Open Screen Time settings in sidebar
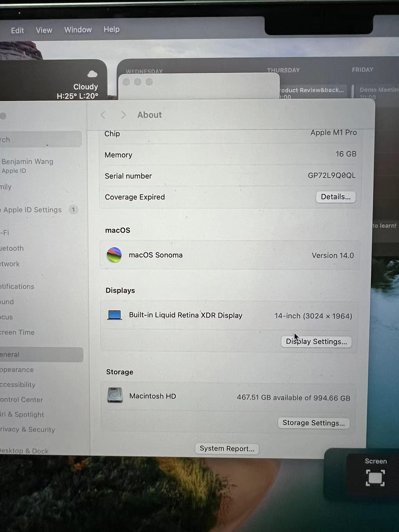Viewport: 399px width, 532px height. pyautogui.click(x=17, y=332)
